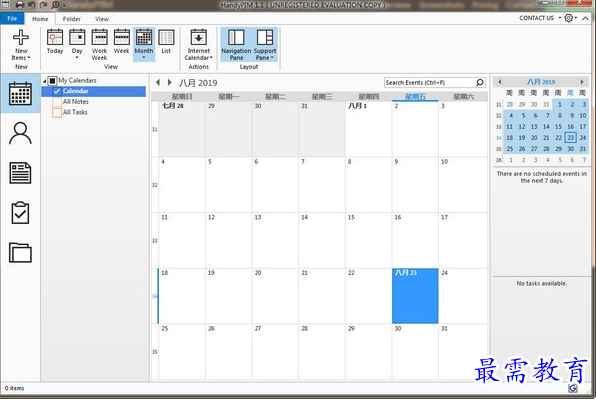Check the All Tasks checkbox
The width and height of the screenshot is (596, 402).
coord(57,112)
